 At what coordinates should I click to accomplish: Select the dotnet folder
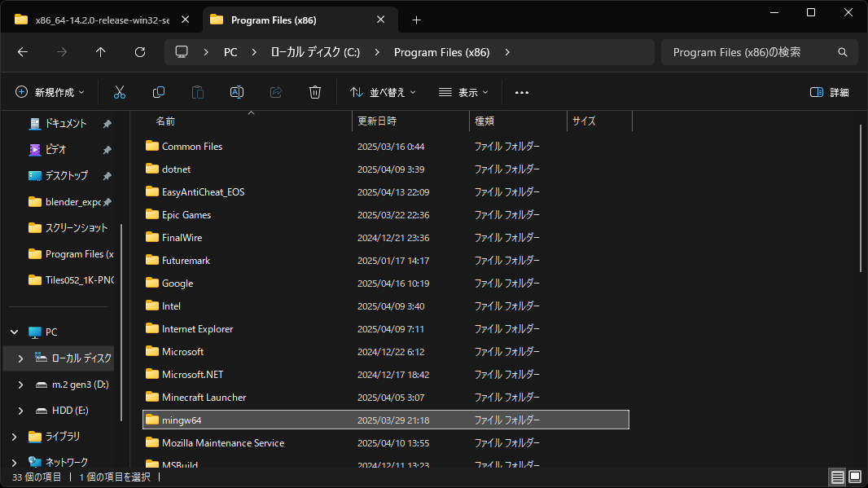click(386, 169)
